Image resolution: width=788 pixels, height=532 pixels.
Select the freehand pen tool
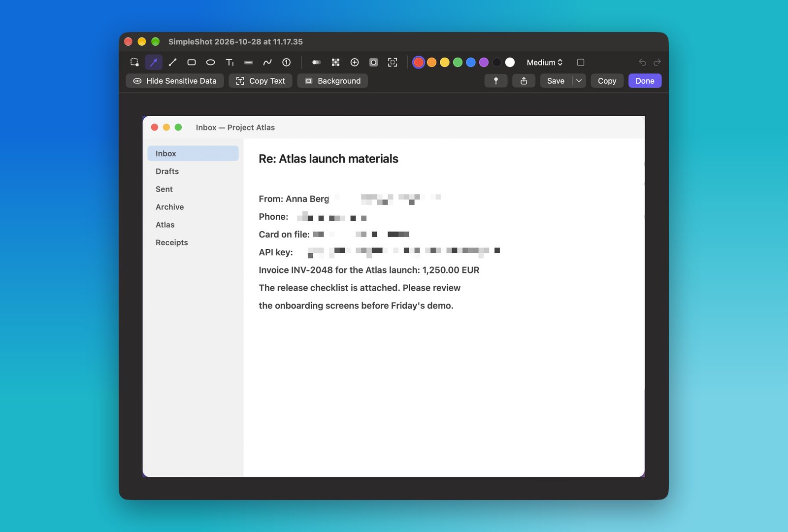[267, 63]
